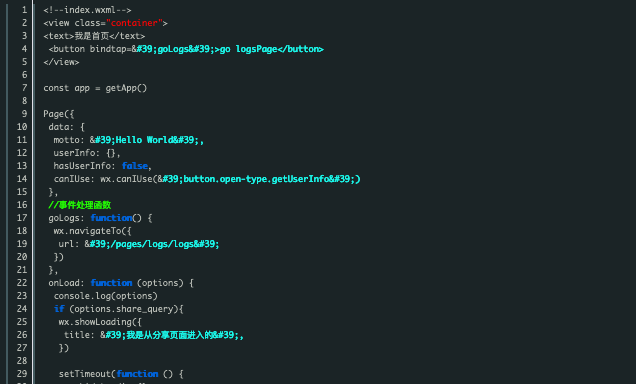
Task: Click the Chinese text inside the text tag
Action: point(92,36)
